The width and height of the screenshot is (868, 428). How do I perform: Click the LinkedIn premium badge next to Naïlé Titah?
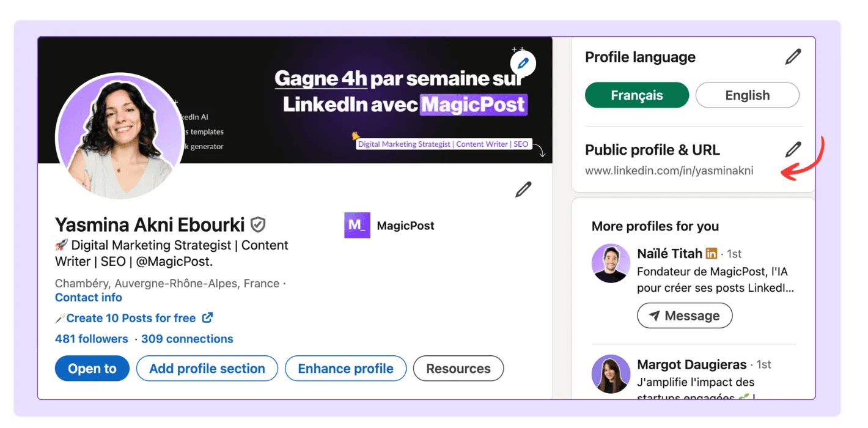click(x=711, y=253)
